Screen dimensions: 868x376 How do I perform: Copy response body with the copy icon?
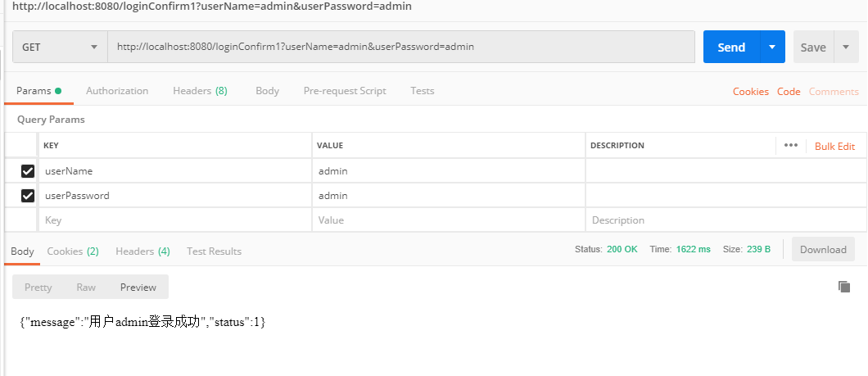(844, 287)
